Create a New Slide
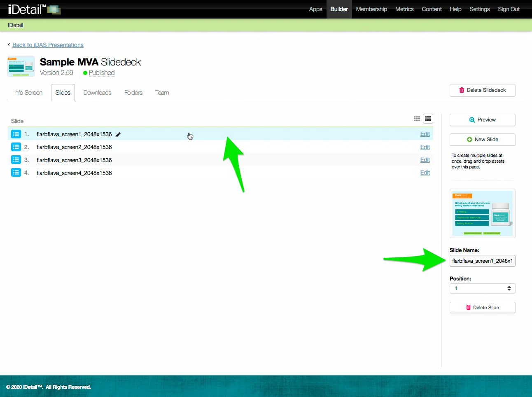The height and width of the screenshot is (397, 532). coord(483,140)
